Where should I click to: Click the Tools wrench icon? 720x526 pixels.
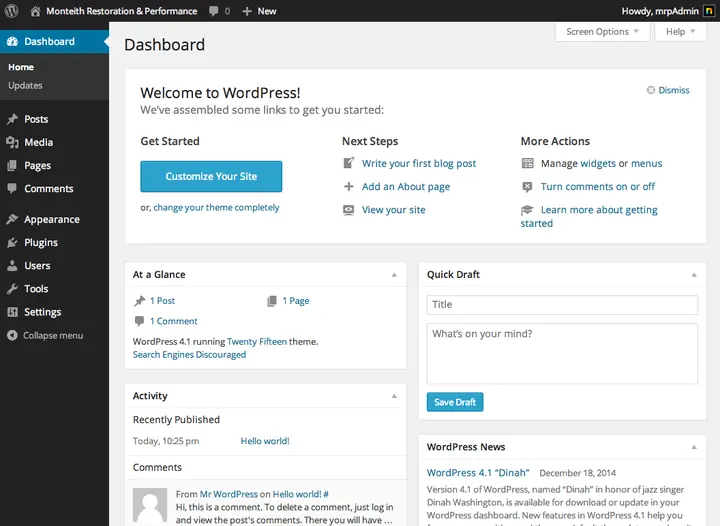(x=12, y=289)
